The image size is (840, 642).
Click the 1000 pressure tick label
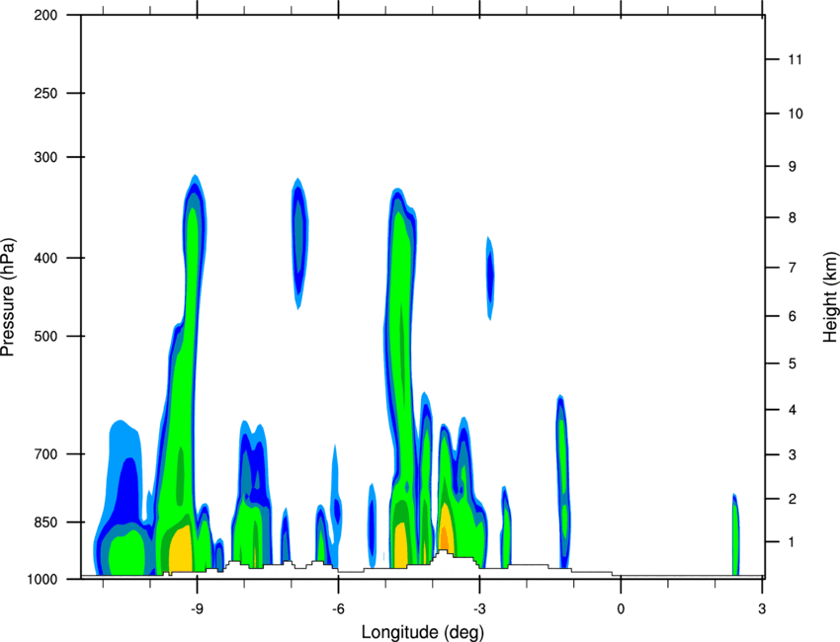[x=42, y=580]
